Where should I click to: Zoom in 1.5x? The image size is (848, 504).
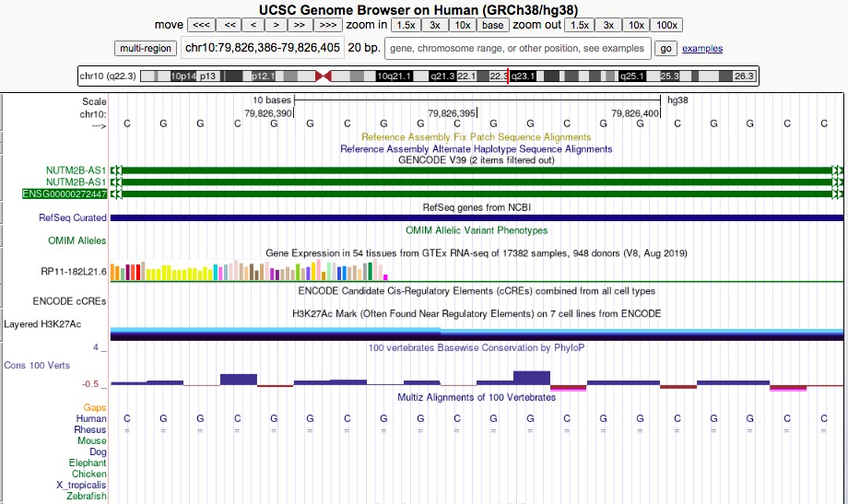[406, 25]
